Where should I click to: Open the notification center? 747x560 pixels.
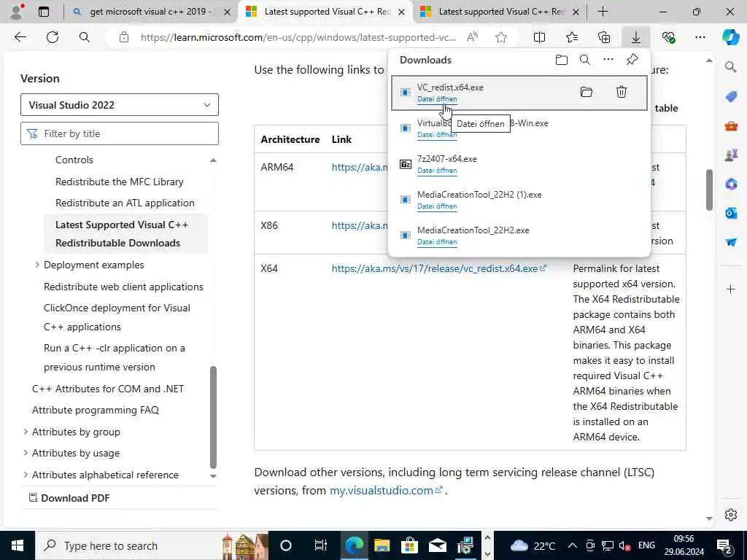(724, 545)
